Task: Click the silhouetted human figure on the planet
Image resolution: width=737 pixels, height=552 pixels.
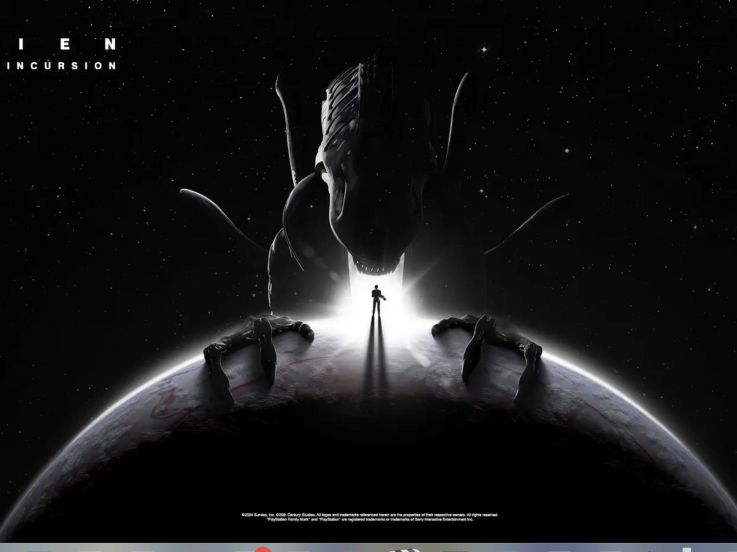Action: (x=376, y=301)
